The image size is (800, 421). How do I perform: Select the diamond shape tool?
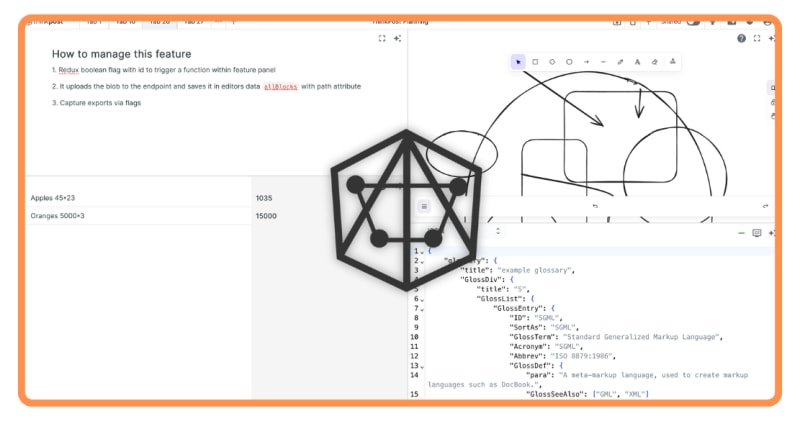coord(552,62)
